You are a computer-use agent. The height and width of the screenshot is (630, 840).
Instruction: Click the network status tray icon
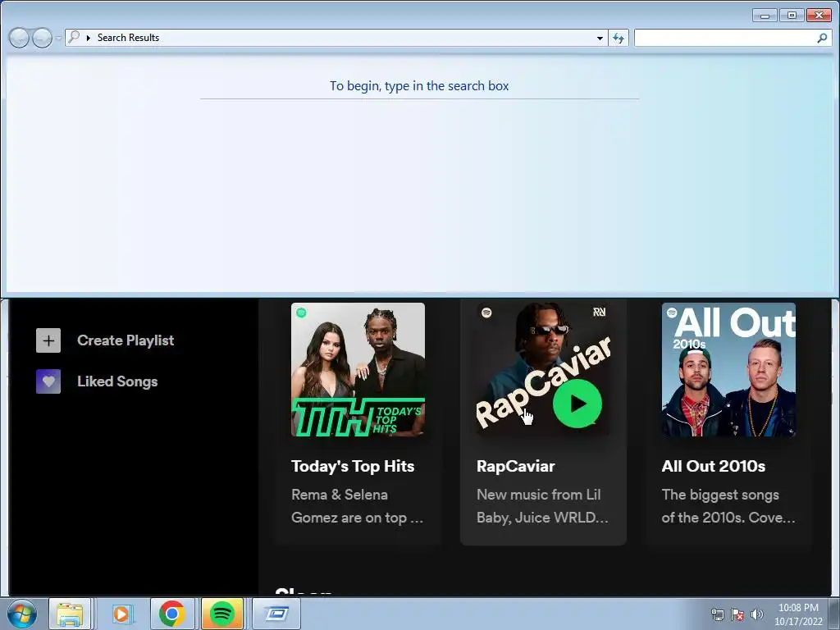tap(717, 614)
